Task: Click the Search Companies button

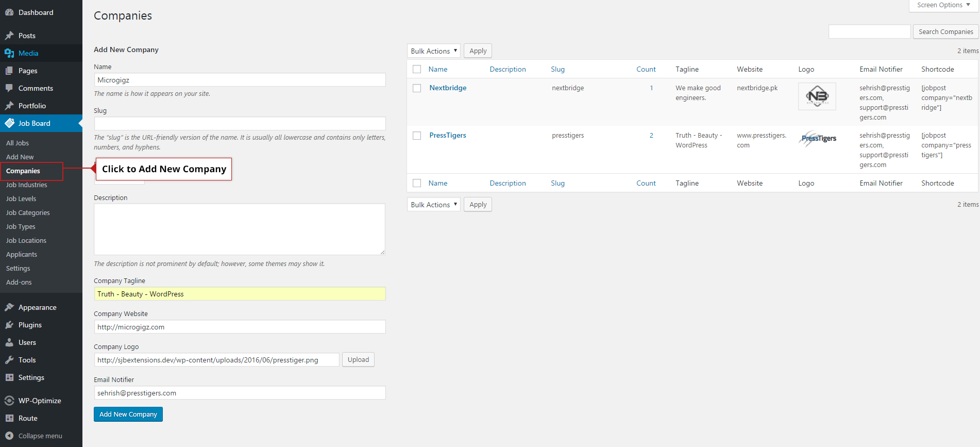Action: 945,31
